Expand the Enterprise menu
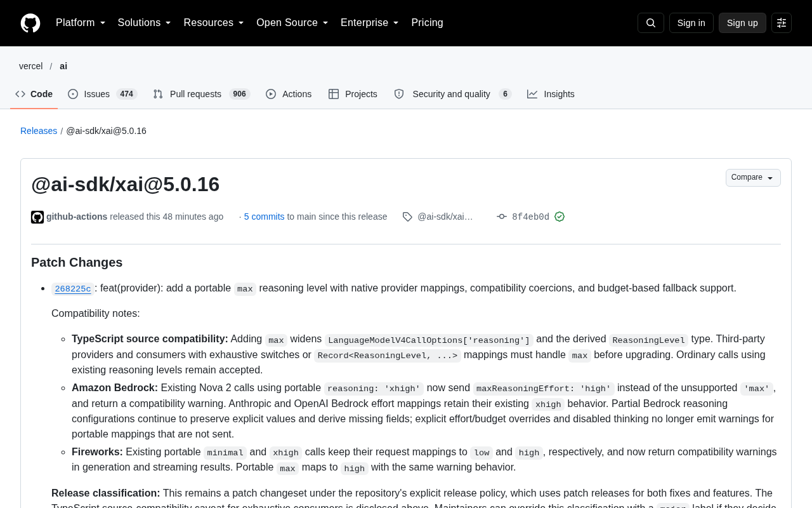 370,23
